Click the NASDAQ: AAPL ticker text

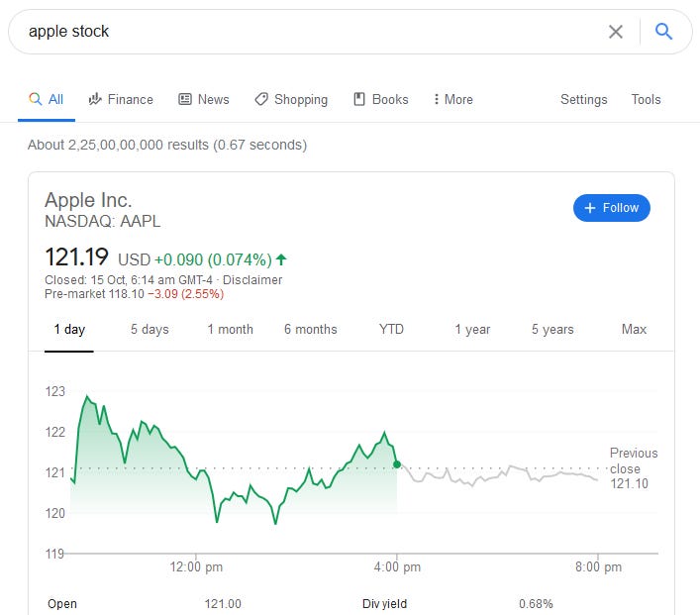pos(102,222)
